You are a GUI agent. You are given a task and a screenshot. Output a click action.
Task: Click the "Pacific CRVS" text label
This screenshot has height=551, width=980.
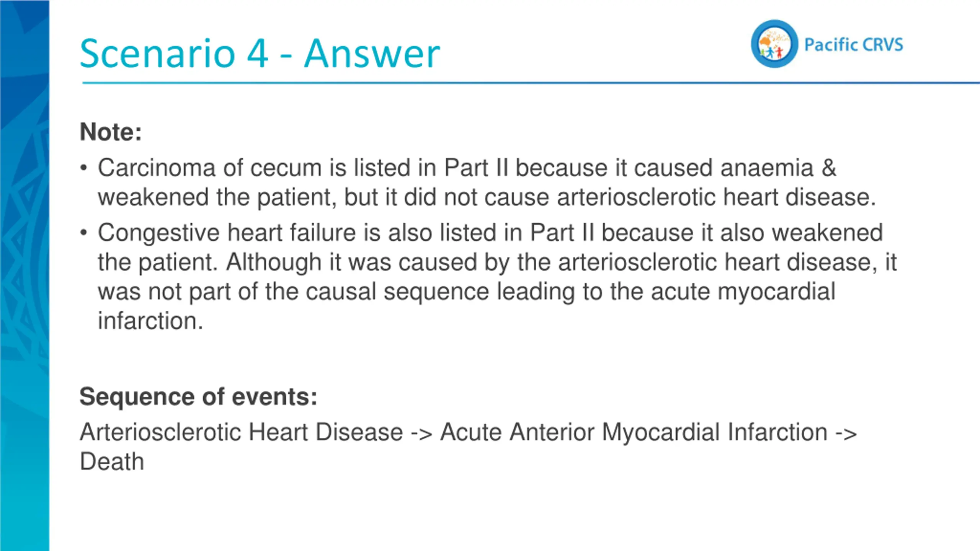(854, 45)
